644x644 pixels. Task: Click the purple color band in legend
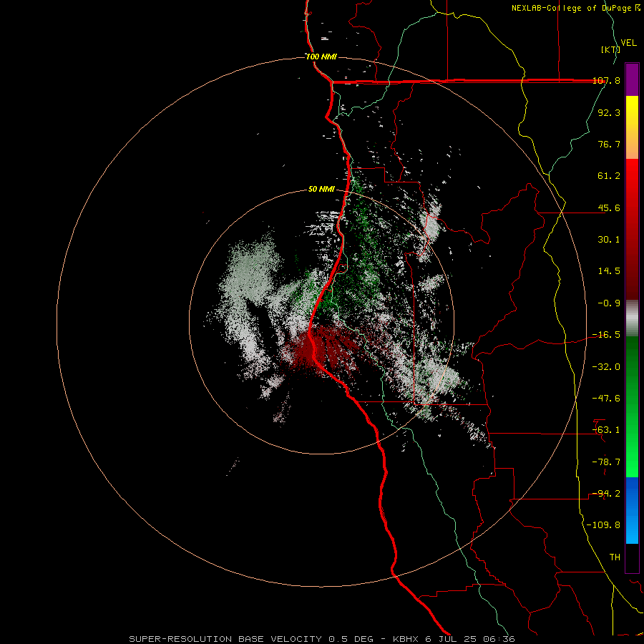tap(632, 79)
